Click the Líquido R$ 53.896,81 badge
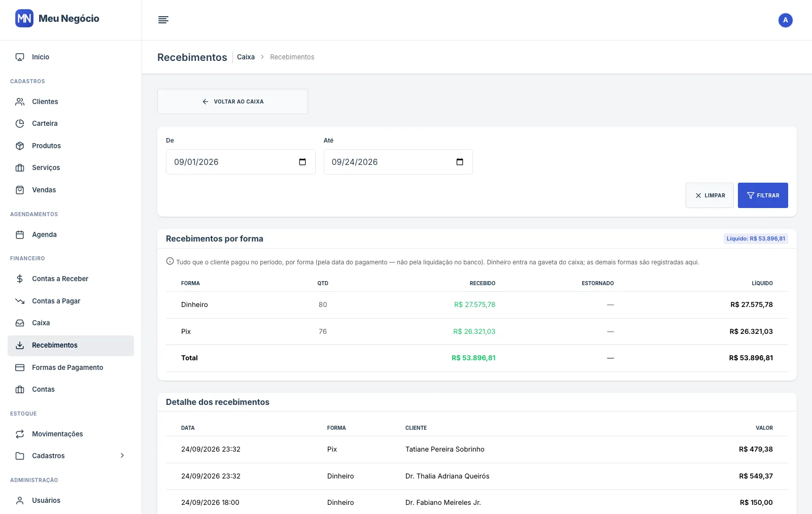Viewport: 812px width, 514px height. (756, 238)
